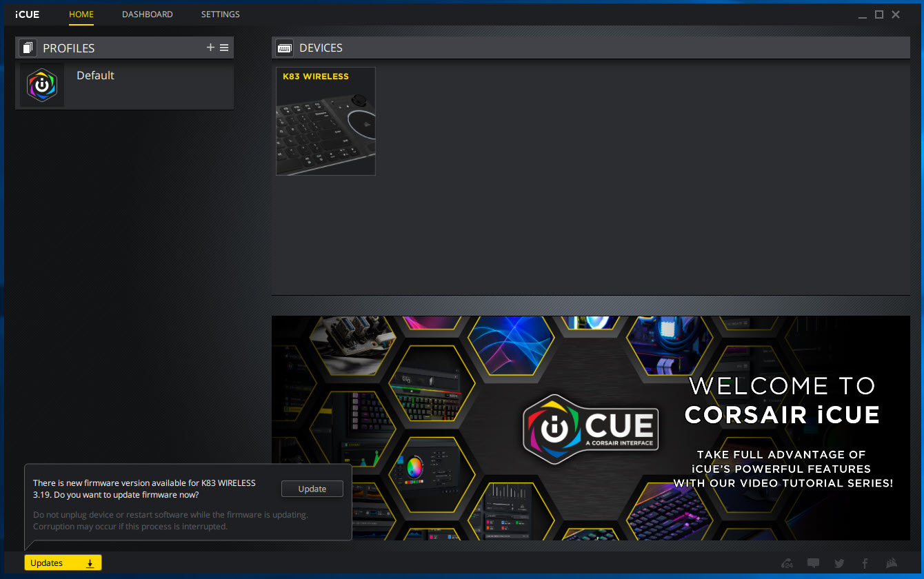This screenshot has height=579, width=924.
Task: Click the Devices keyboard header icon
Action: click(283, 48)
